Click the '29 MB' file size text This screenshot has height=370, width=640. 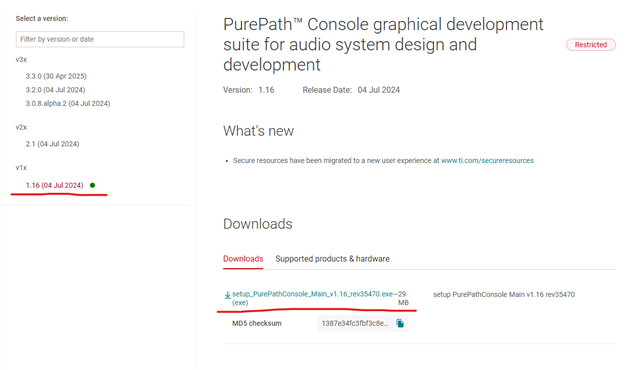[x=403, y=298]
